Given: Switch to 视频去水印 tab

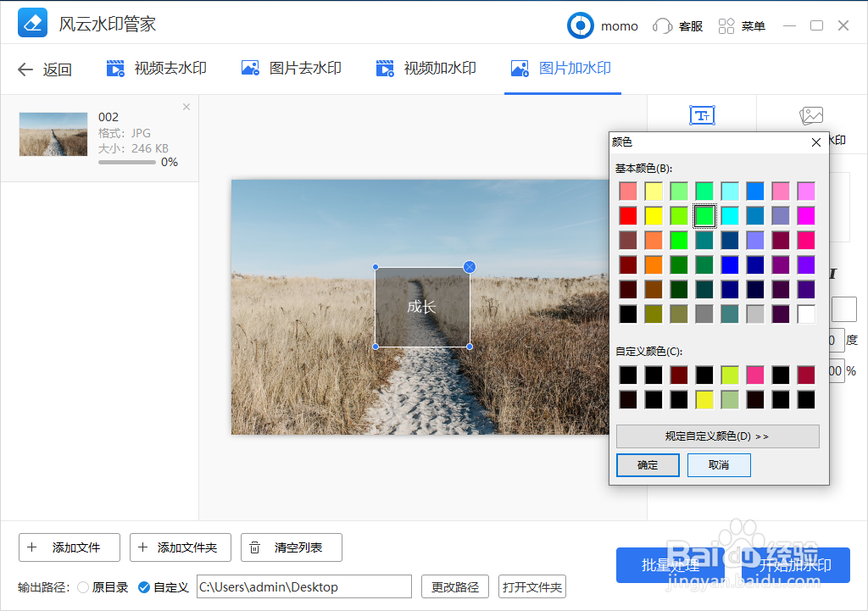Looking at the screenshot, I should (x=156, y=69).
